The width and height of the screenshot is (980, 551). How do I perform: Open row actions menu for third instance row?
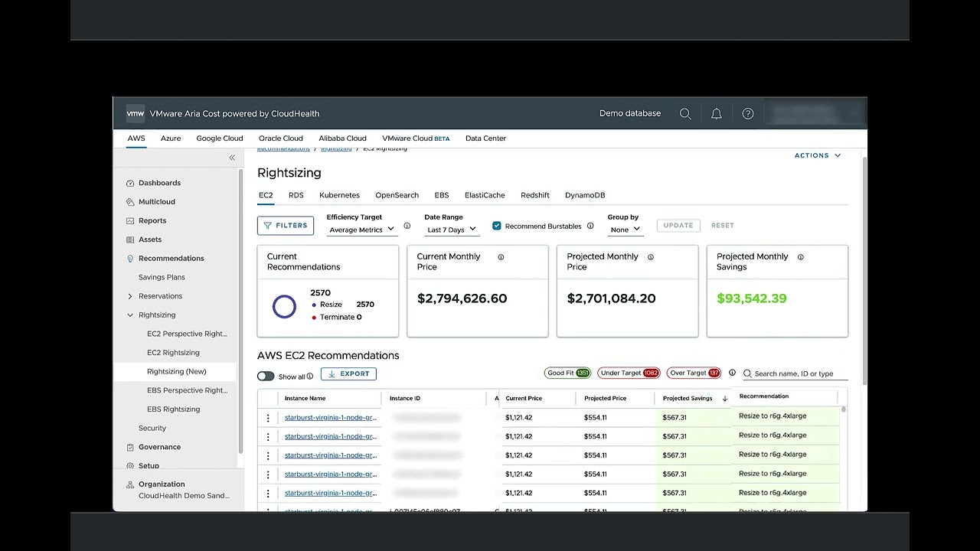tap(268, 455)
